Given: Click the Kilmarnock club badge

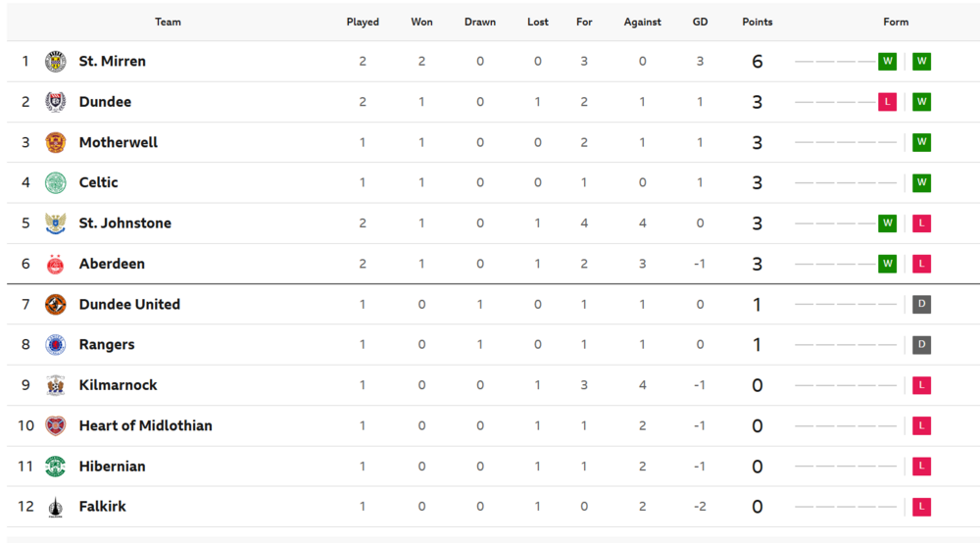Looking at the screenshot, I should tap(56, 385).
